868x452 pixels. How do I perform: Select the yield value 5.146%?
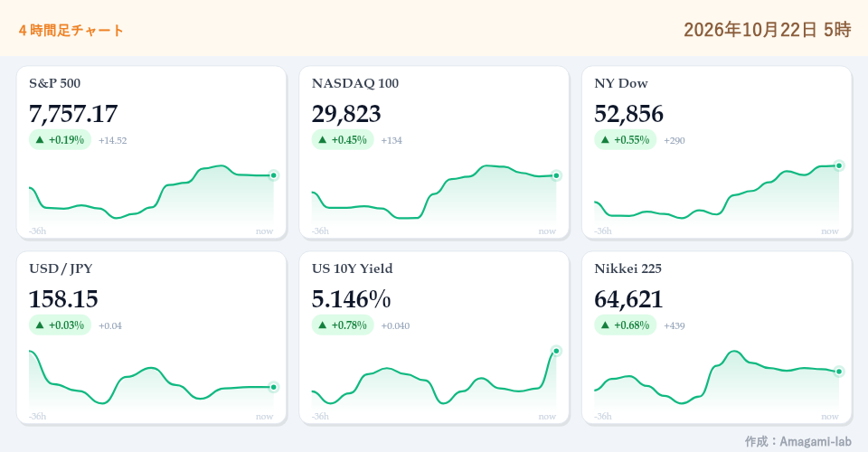pos(352,299)
